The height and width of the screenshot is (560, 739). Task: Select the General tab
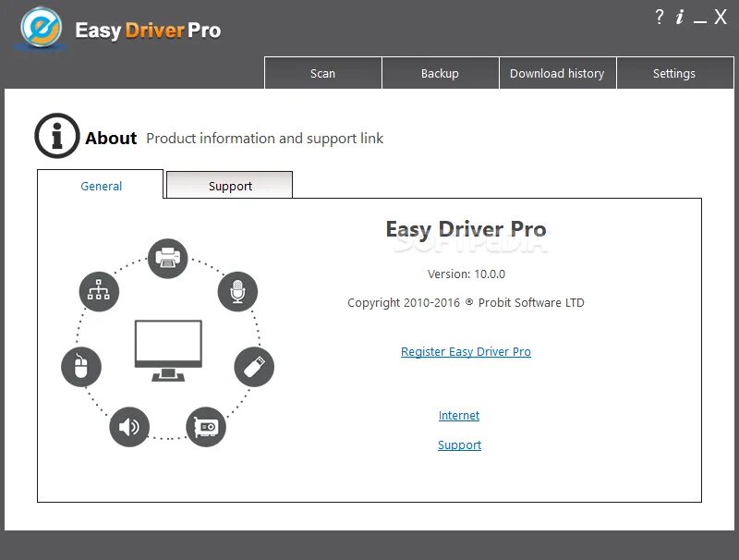pos(101,186)
